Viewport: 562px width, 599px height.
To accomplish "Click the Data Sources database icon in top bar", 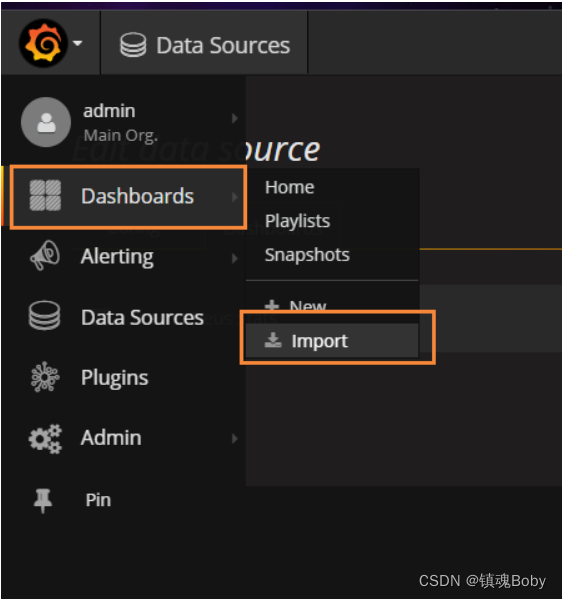I will 133,45.
